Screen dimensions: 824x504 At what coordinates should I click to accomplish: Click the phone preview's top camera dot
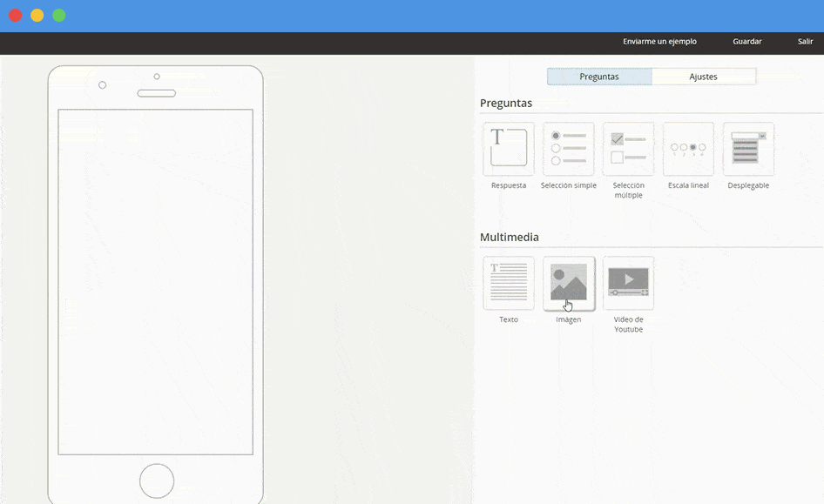(156, 77)
